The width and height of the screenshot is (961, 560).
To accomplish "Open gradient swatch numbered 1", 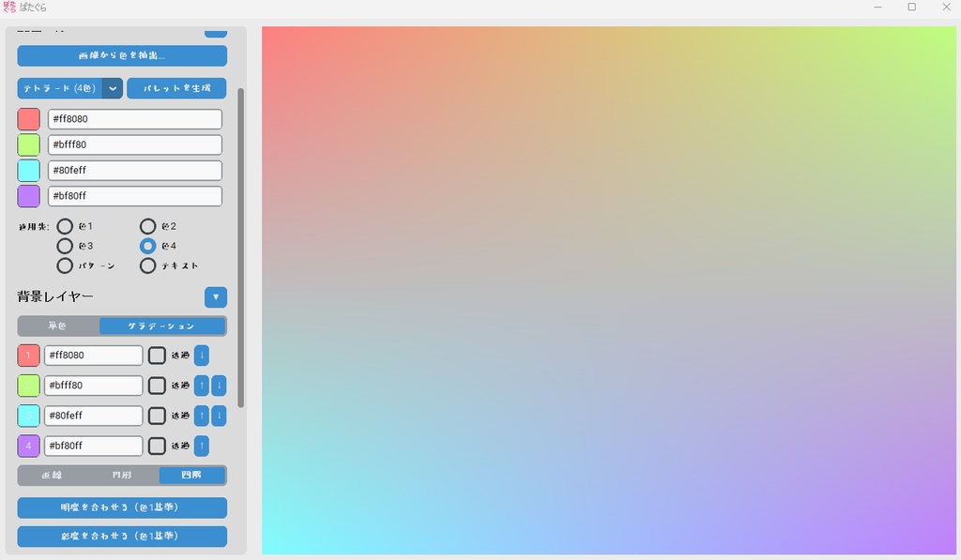I will coord(29,356).
